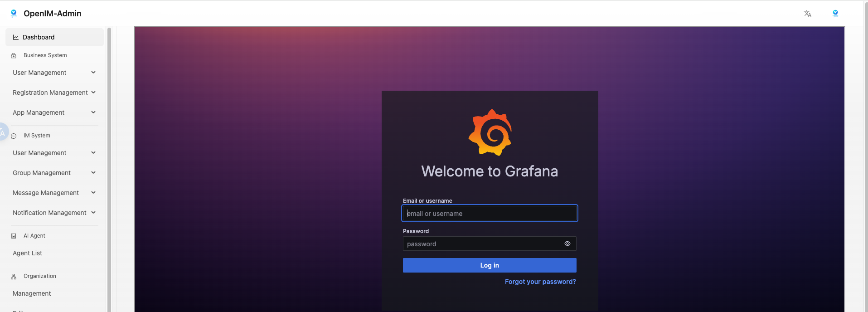Click the Organization hierarchy icon

pos(14,277)
